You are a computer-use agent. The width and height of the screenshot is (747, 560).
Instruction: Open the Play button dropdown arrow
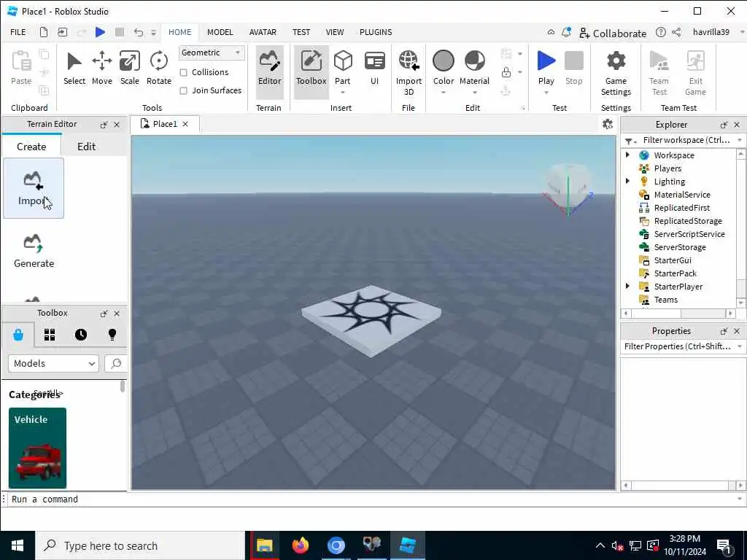click(x=546, y=93)
